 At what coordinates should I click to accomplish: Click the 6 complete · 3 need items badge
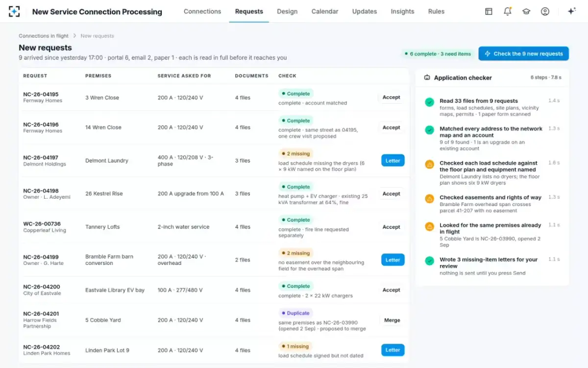click(437, 53)
